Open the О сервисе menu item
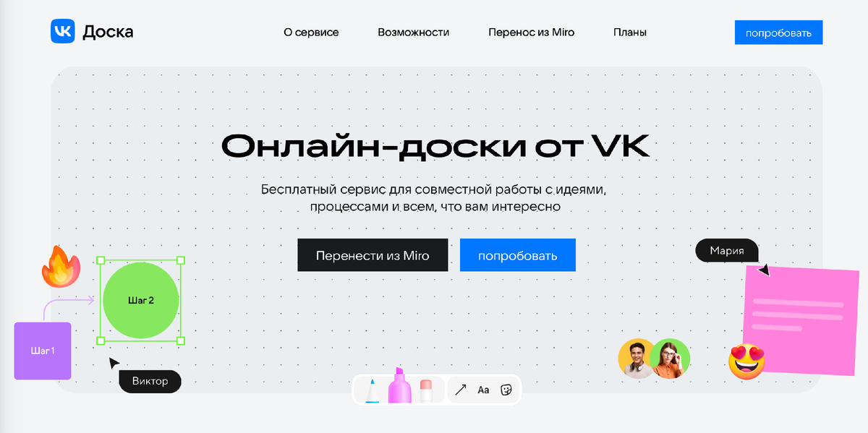The image size is (868, 433). (x=311, y=32)
